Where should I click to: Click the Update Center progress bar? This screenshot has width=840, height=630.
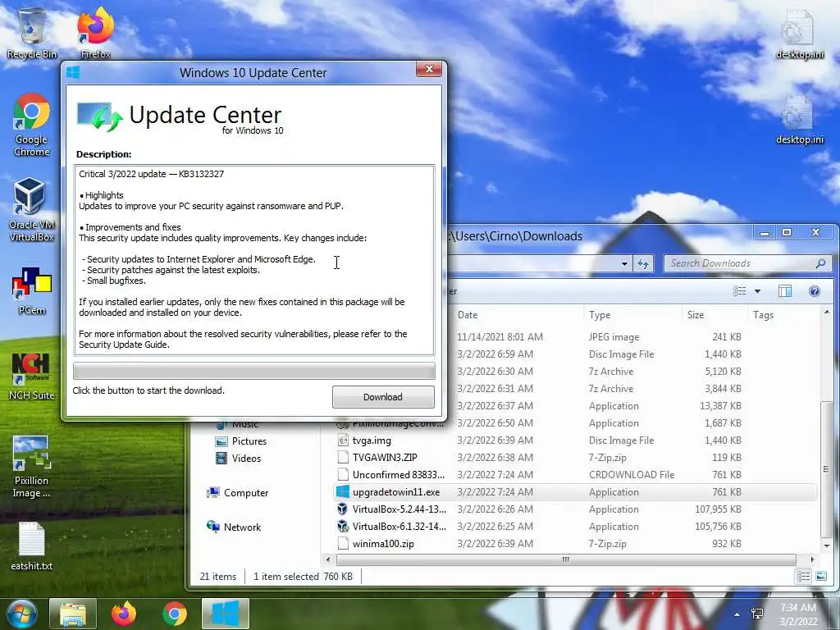tap(254, 371)
